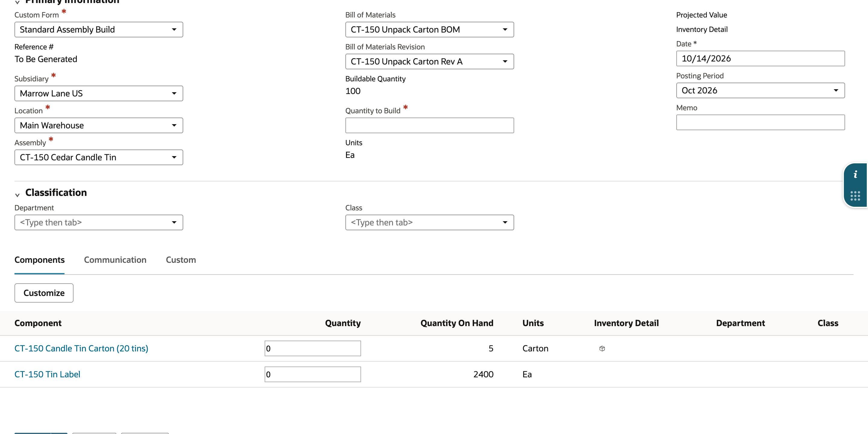This screenshot has height=434, width=868.
Task: Click quantity field for Candle Tin Carton
Action: (x=313, y=348)
